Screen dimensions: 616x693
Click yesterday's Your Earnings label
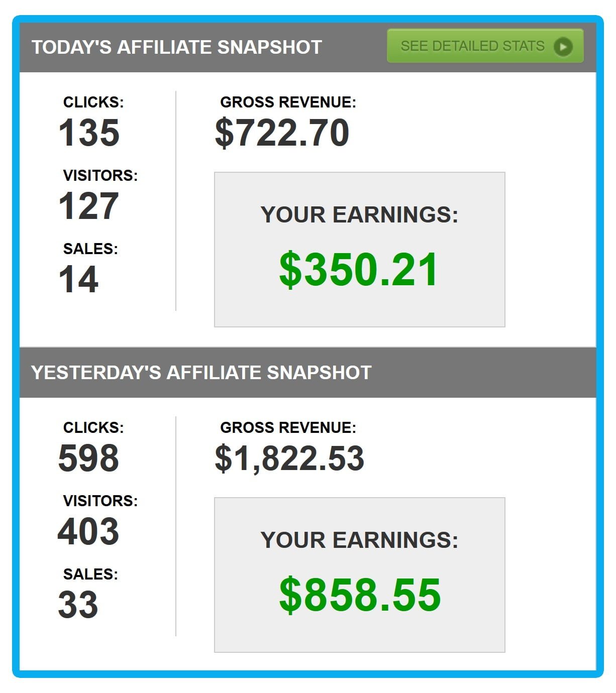point(359,540)
